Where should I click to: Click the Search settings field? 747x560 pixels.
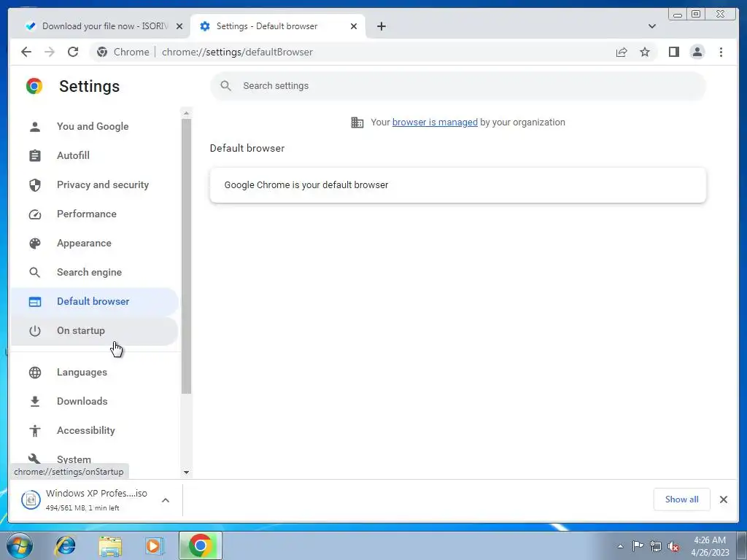457,86
